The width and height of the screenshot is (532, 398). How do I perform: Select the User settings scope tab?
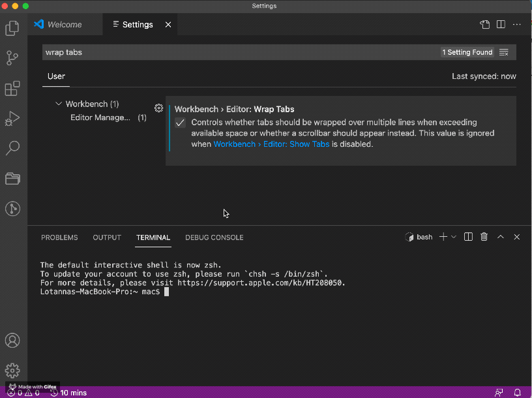[x=56, y=76]
